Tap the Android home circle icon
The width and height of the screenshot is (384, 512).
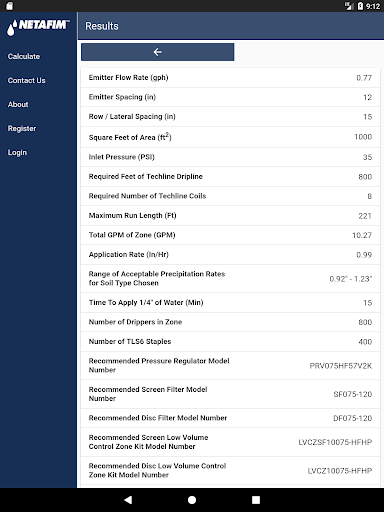(192, 500)
